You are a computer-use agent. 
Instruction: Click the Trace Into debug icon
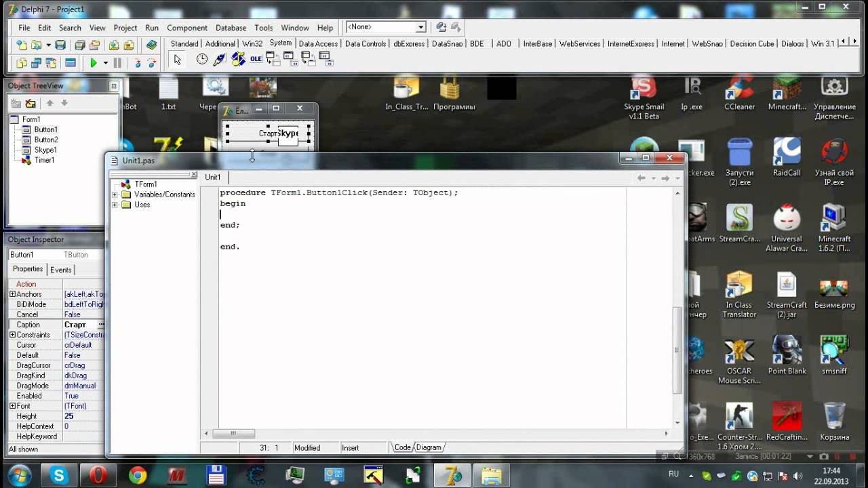[138, 62]
